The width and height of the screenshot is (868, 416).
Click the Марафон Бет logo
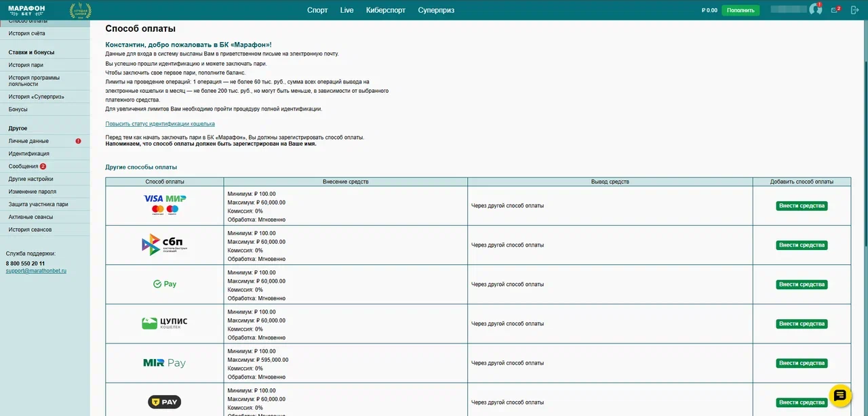click(26, 10)
